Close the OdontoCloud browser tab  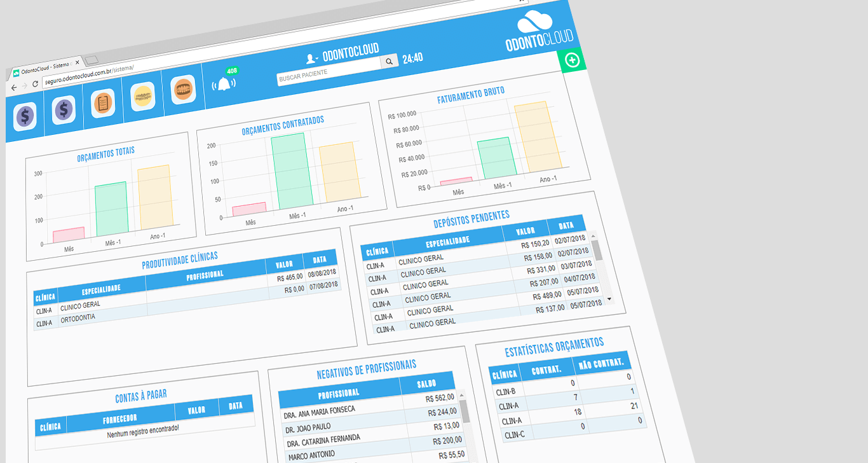78,62
